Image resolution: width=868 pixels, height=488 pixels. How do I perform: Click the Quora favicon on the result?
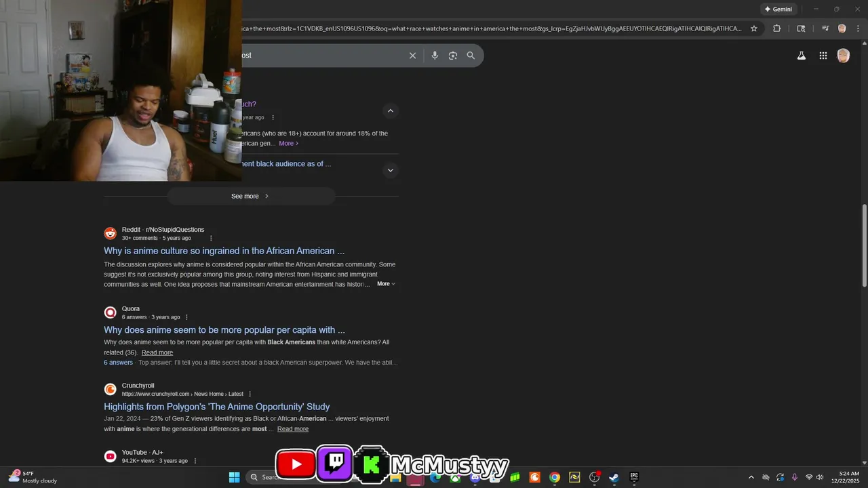coord(110,312)
